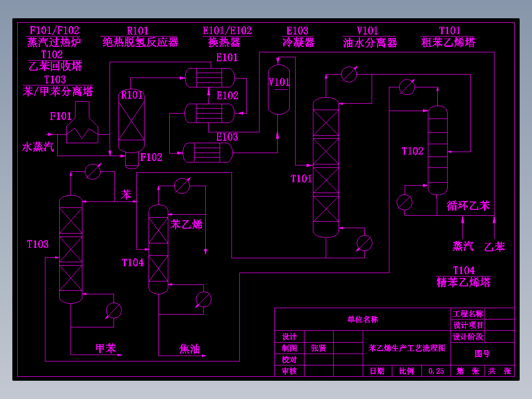
Task: Click the 循环乙苯 stream label
Action: [468, 205]
